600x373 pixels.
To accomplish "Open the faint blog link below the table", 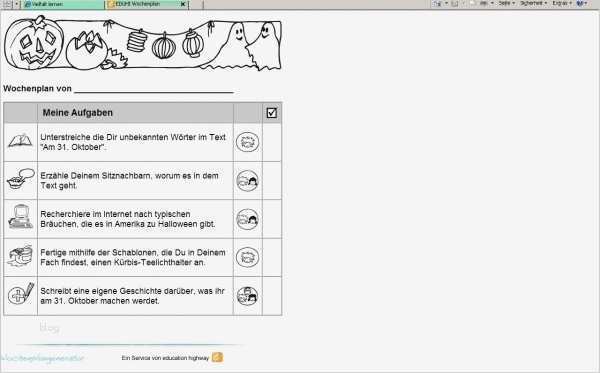I will (49, 328).
